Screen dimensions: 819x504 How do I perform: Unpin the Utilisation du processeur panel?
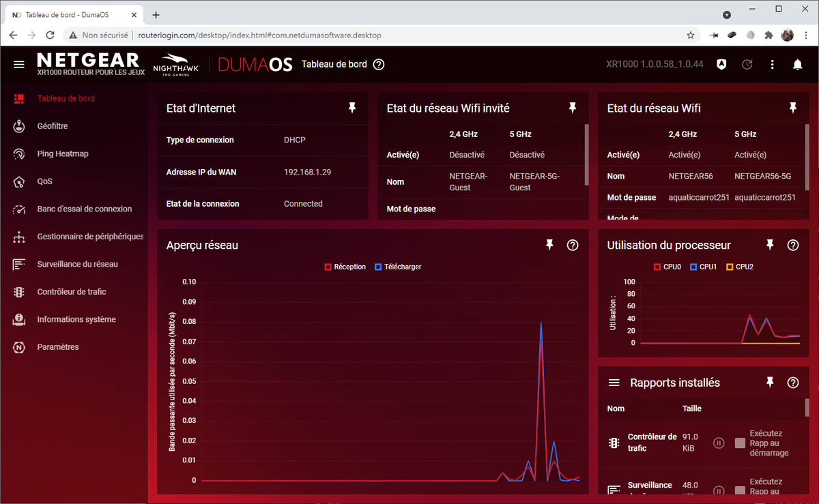tap(770, 245)
